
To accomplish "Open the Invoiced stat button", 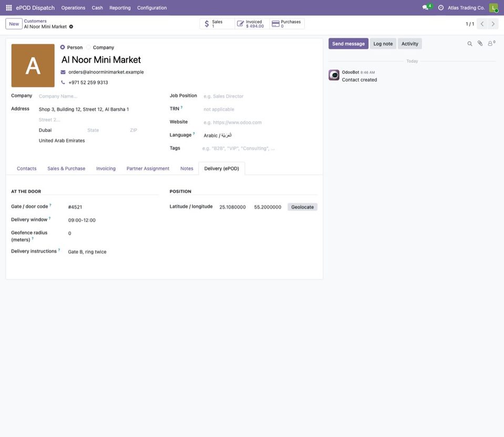I will tap(252, 24).
